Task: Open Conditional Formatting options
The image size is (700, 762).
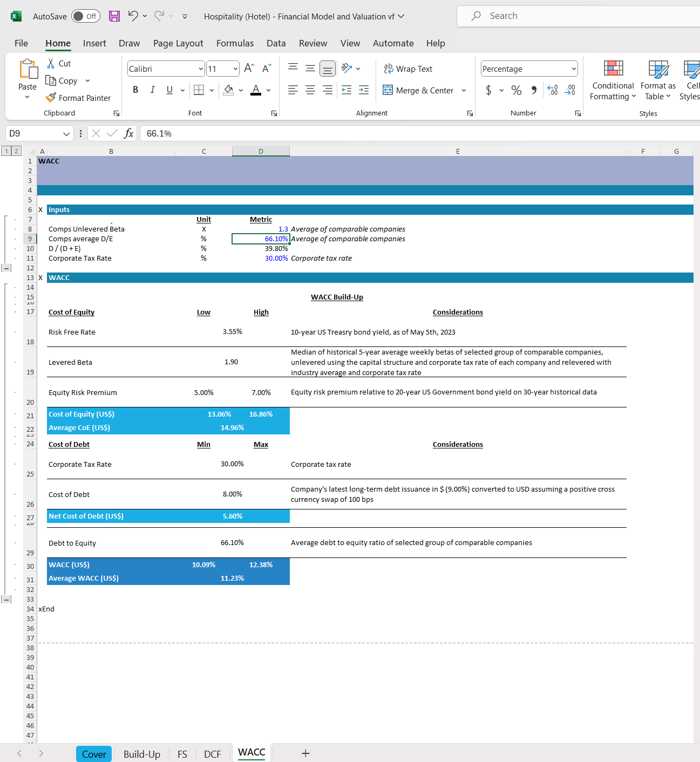Action: 613,80
